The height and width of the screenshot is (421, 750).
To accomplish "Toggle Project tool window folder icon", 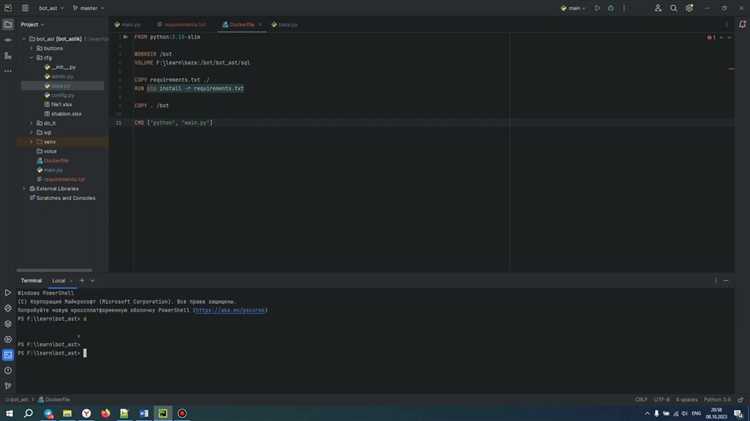I will point(8,24).
